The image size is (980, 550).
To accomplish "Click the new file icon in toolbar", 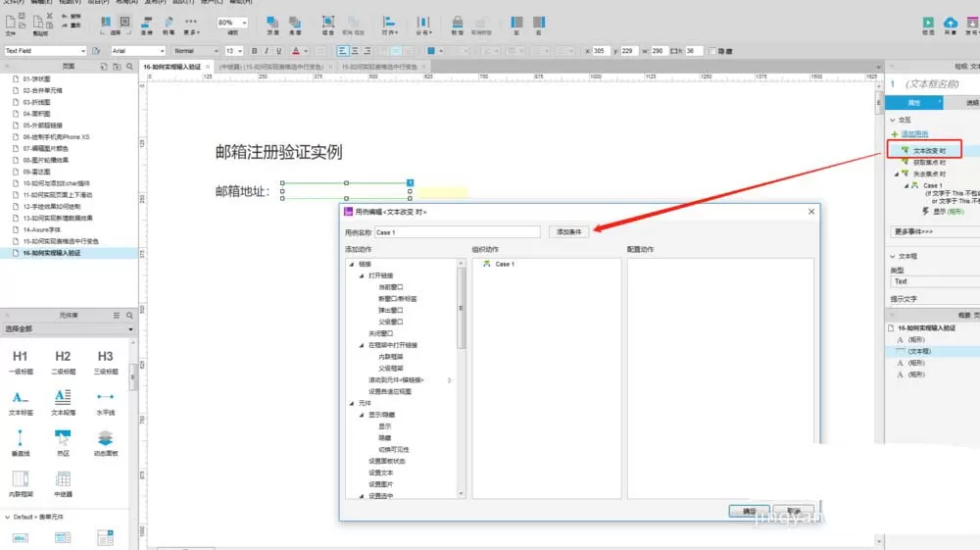I will [10, 22].
